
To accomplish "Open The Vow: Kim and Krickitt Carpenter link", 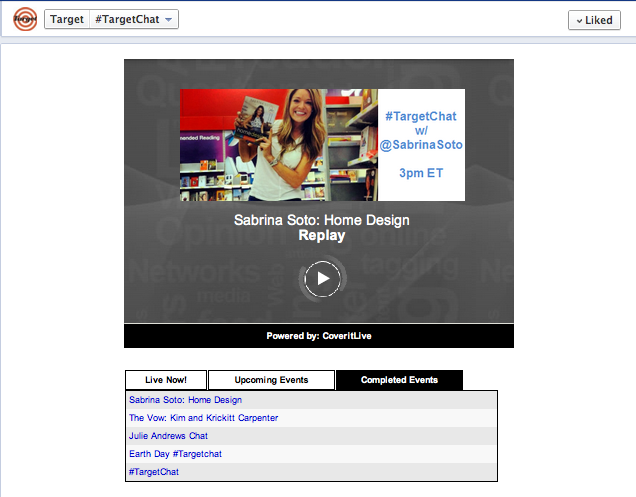I will point(204,418).
